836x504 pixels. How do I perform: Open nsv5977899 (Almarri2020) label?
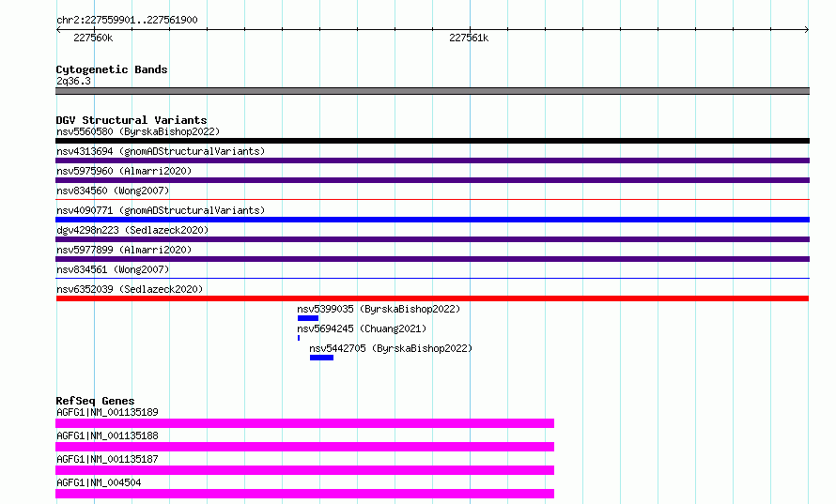point(124,250)
